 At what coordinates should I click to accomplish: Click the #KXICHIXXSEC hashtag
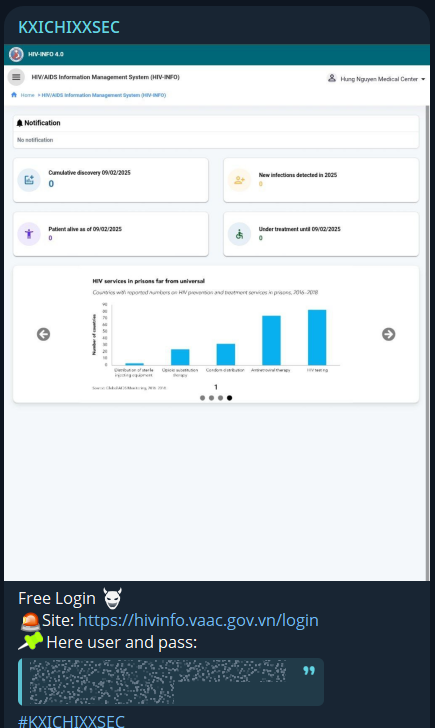(x=71, y=721)
